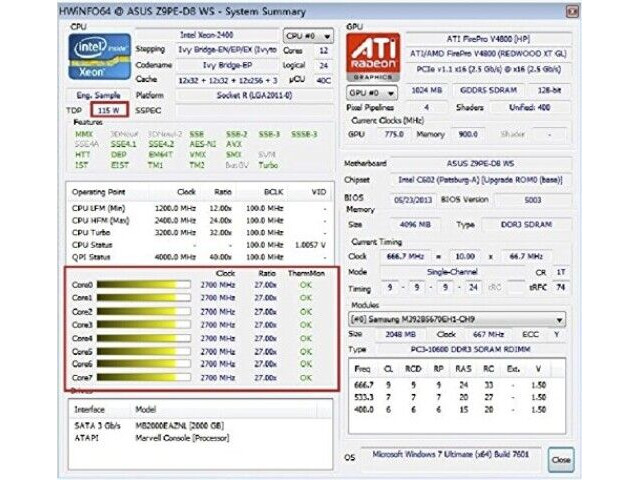
Task: Click the EM64T feature flag
Action: (160, 154)
